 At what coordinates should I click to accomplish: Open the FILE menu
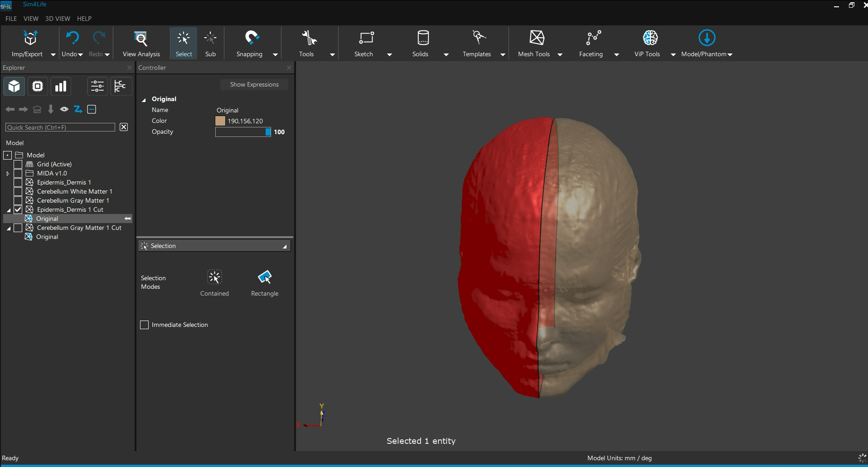pos(11,19)
